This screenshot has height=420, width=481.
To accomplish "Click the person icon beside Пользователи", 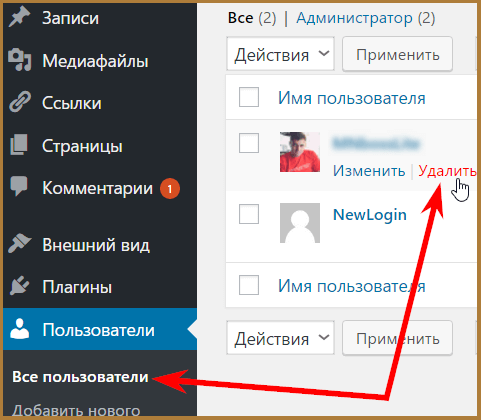I will 19,329.
